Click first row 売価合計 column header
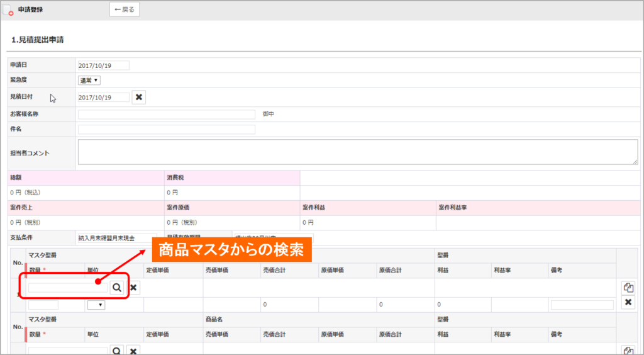This screenshot has height=355, width=644. [289, 271]
